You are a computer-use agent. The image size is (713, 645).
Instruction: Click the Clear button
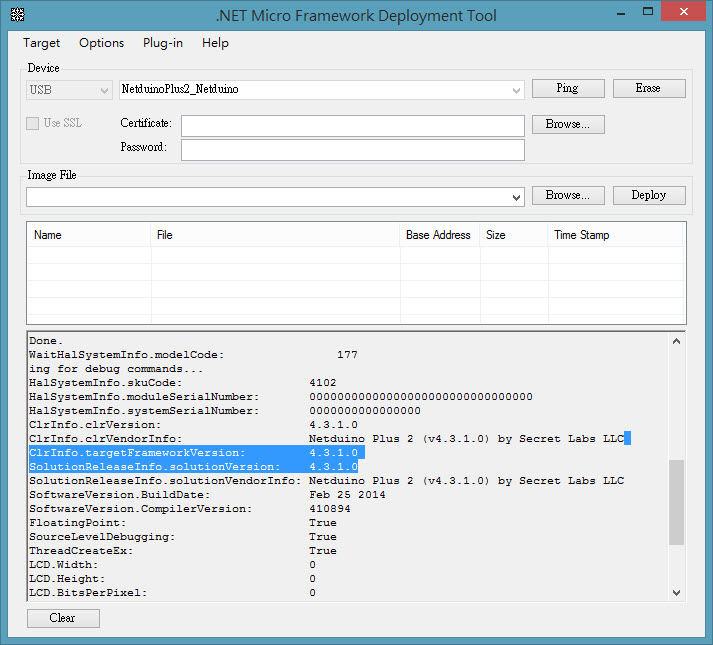click(63, 618)
